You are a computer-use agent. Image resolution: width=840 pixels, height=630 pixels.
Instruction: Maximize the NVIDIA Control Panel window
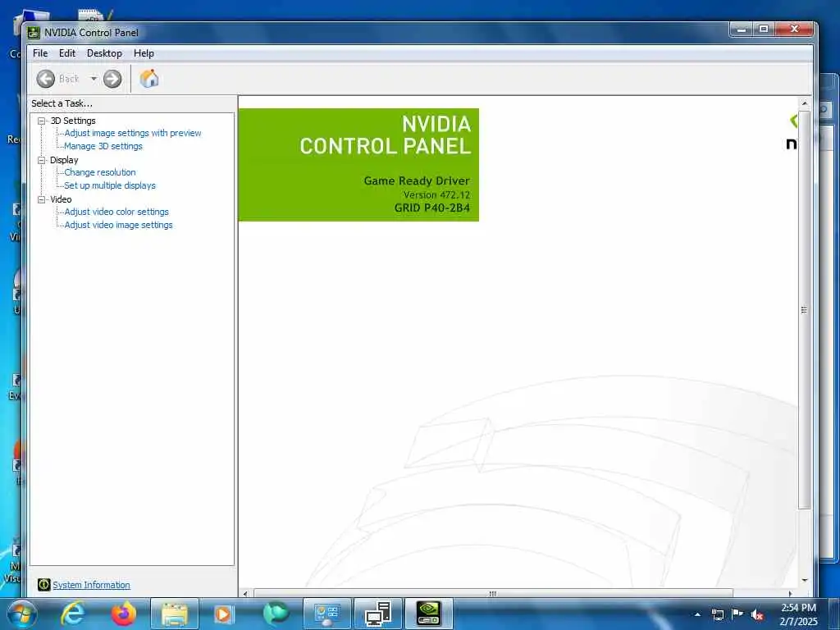765,29
